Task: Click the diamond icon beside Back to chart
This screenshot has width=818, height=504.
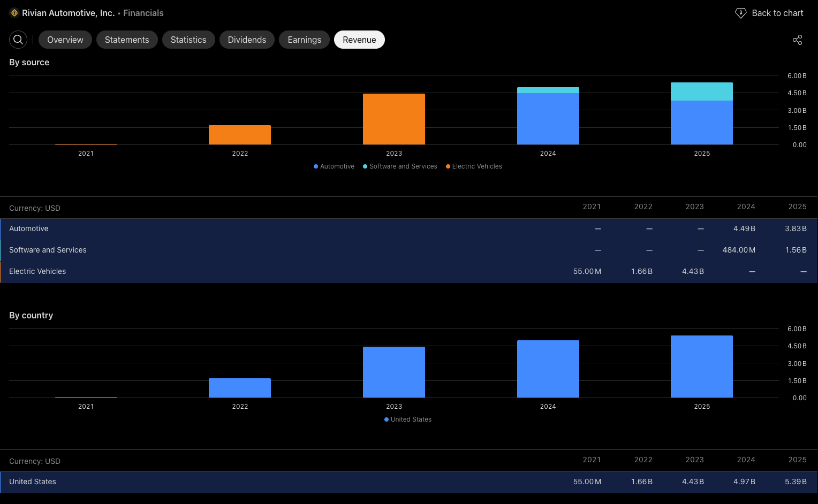Action: coord(741,13)
